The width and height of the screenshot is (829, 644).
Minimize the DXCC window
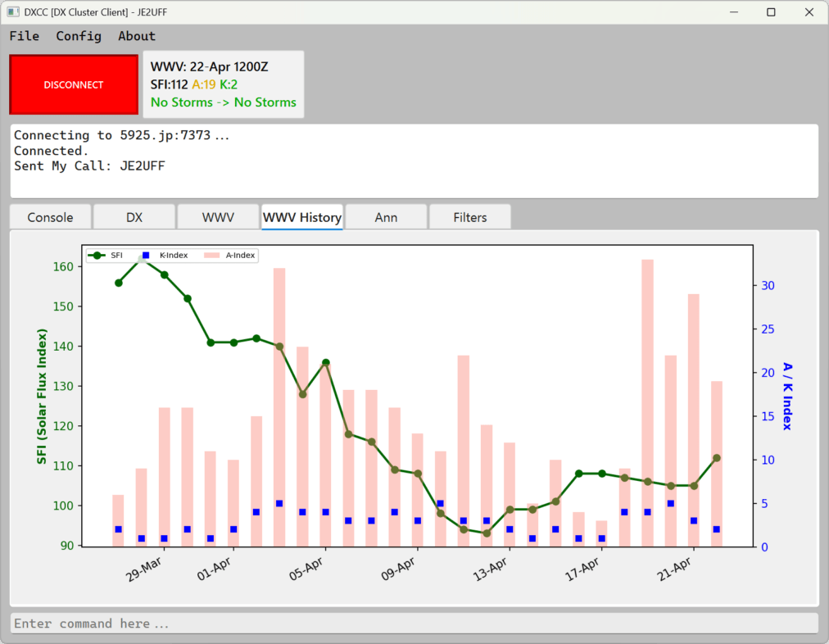(733, 12)
